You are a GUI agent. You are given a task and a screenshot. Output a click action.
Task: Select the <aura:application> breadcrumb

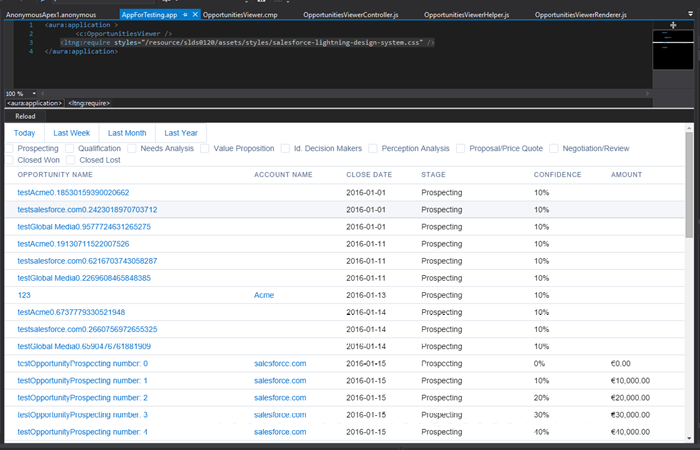34,103
